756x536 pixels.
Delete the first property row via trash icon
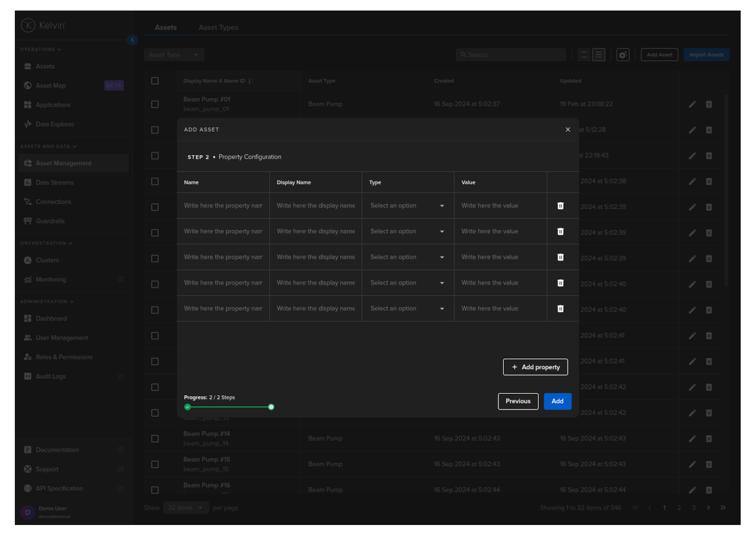(x=560, y=206)
